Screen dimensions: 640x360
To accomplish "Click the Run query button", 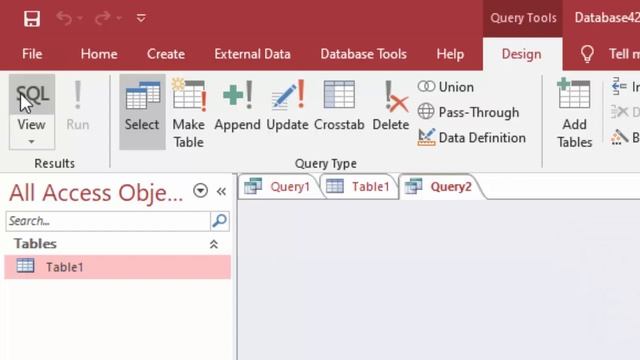I will click(x=78, y=107).
